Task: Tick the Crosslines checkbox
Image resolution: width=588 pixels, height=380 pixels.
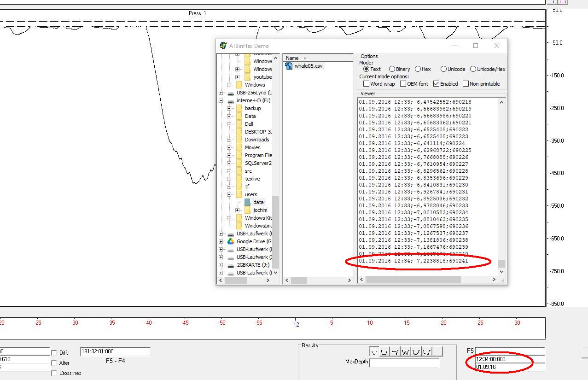Action: pos(54,373)
